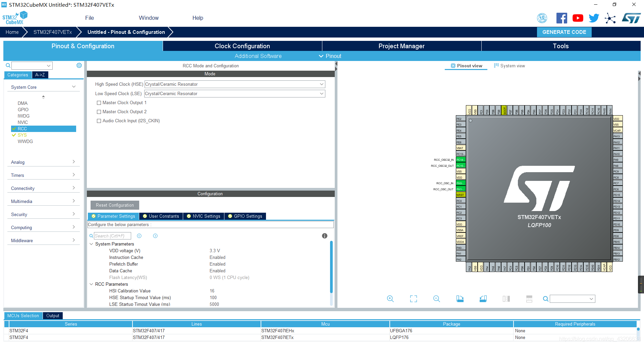The height and width of the screenshot is (345, 644).
Task: Select SYS in System Core list
Action: tap(22, 135)
